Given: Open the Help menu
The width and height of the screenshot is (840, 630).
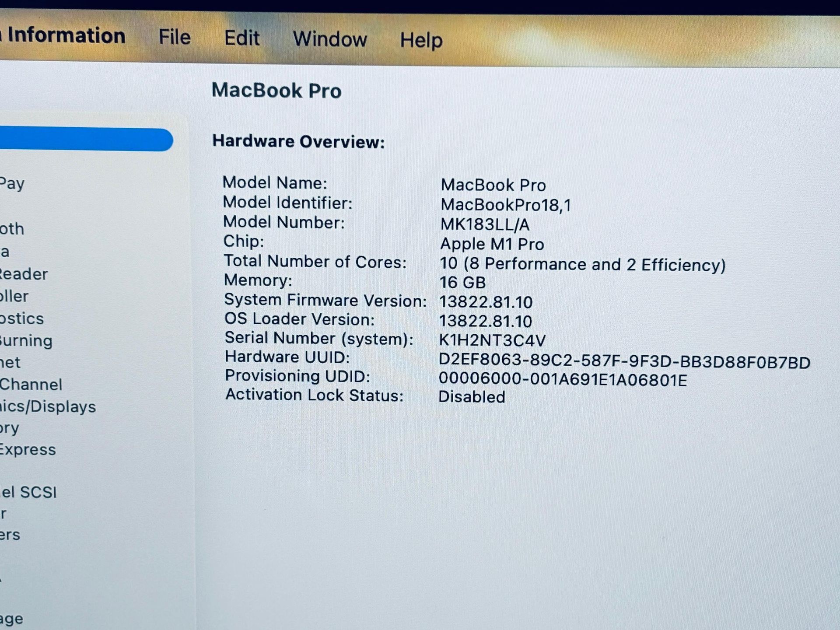Looking at the screenshot, I should coord(421,40).
